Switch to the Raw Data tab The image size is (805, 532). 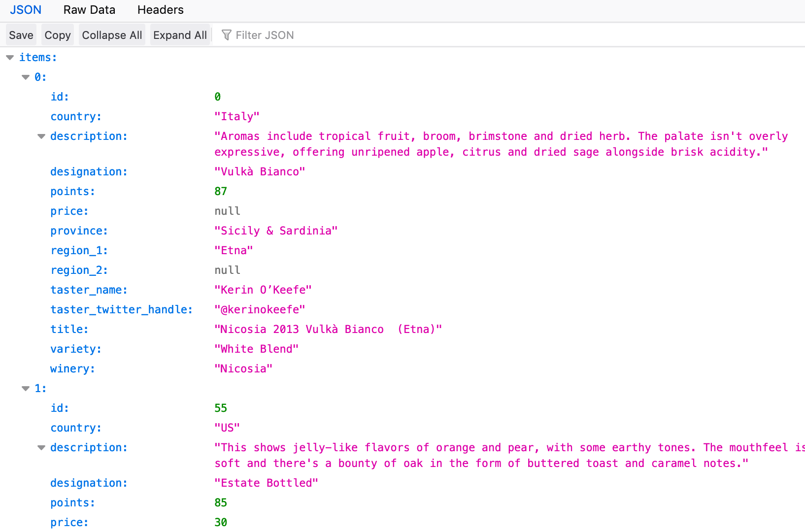(x=89, y=9)
